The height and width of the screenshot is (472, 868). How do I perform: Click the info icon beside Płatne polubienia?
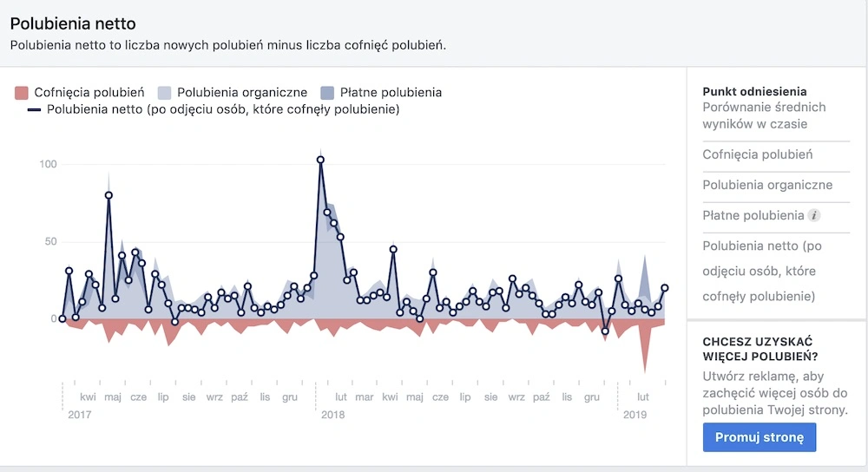[814, 215]
